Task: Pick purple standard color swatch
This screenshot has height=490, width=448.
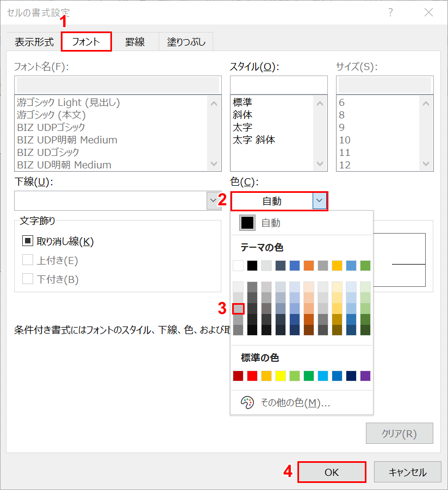Action: point(365,376)
